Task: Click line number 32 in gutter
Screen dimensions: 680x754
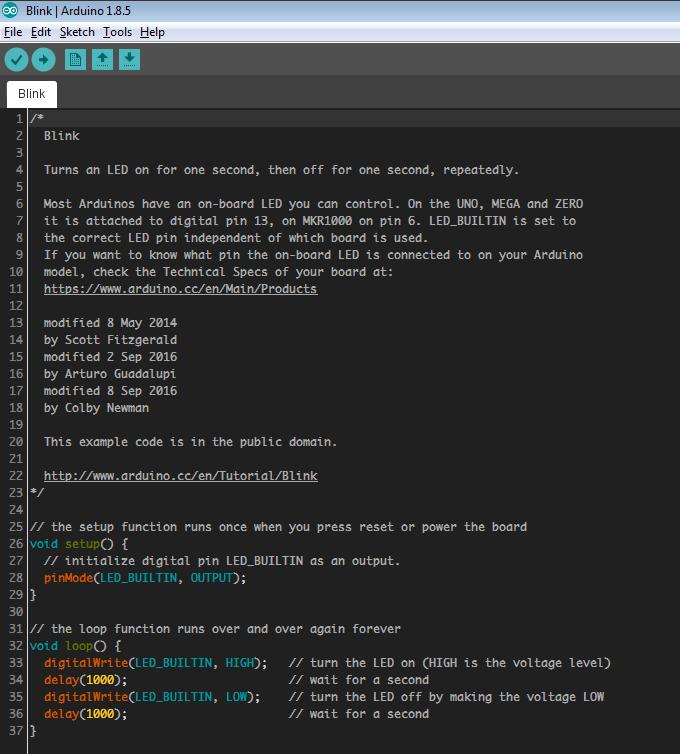Action: [16, 646]
